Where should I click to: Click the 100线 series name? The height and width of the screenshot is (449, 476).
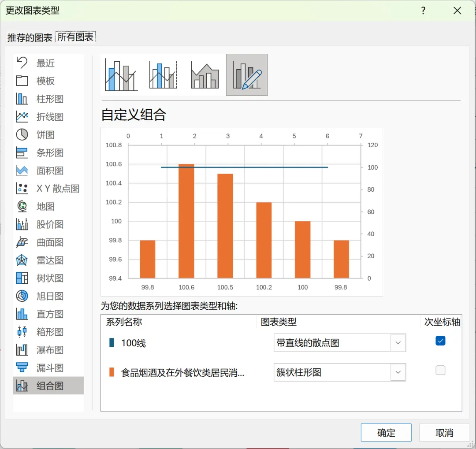(134, 343)
